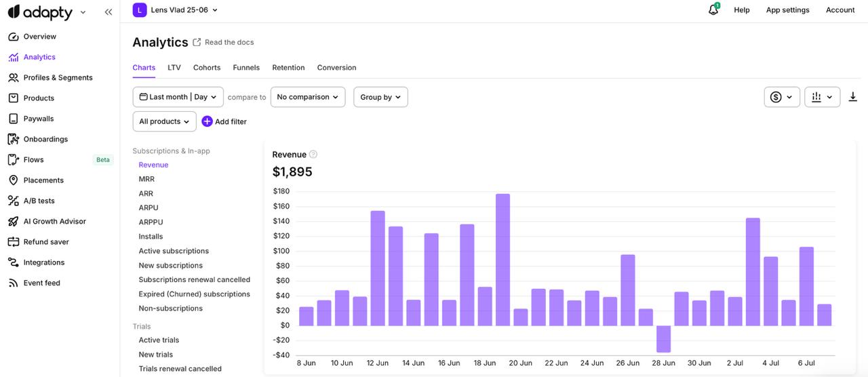This screenshot has height=377, width=868.
Task: Click the Refund saver icon
Action: [13, 242]
